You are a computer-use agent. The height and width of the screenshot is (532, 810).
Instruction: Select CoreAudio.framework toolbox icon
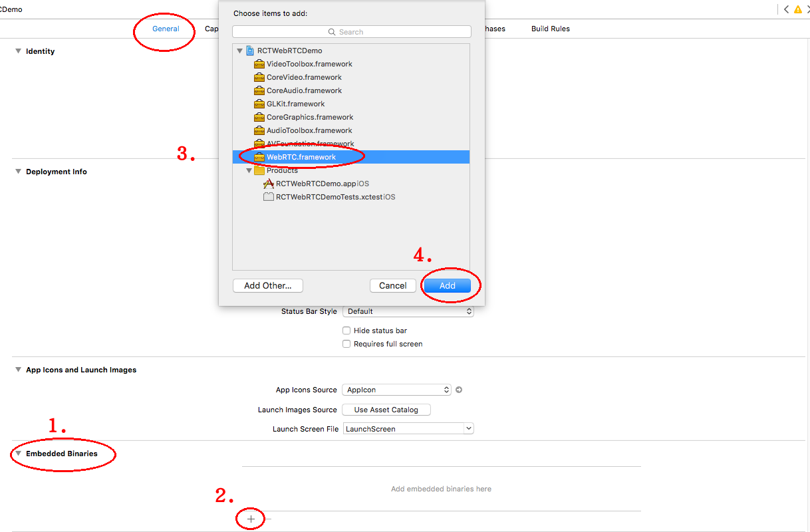(x=259, y=90)
